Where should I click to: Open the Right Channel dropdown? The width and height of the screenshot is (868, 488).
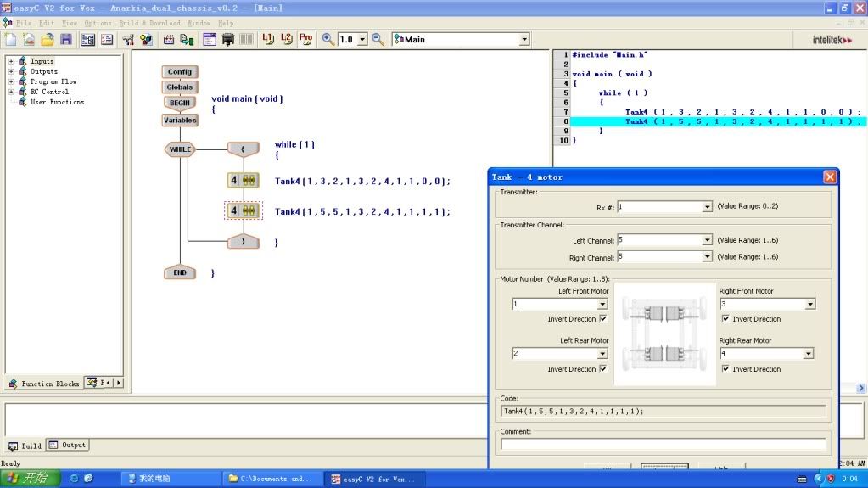tap(707, 257)
